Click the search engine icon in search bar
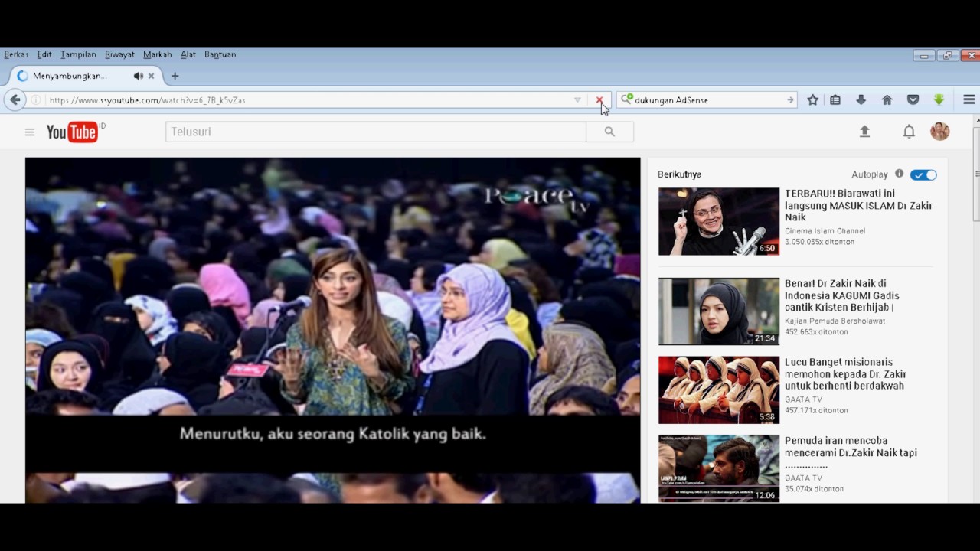Viewport: 980px width, 551px height. (626, 99)
